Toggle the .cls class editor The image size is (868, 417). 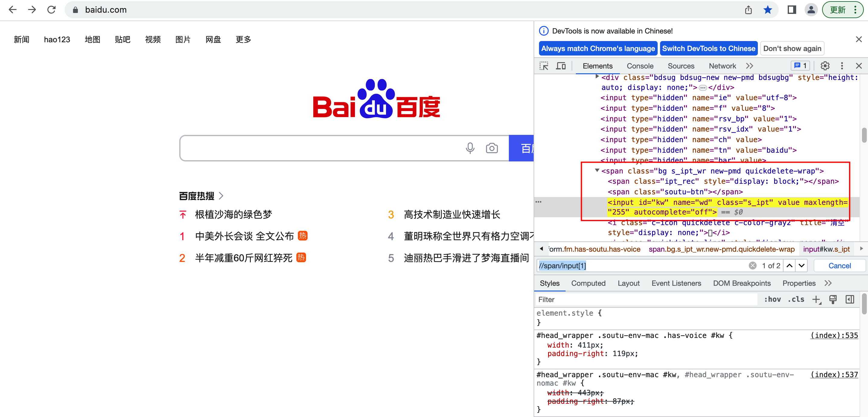point(796,299)
